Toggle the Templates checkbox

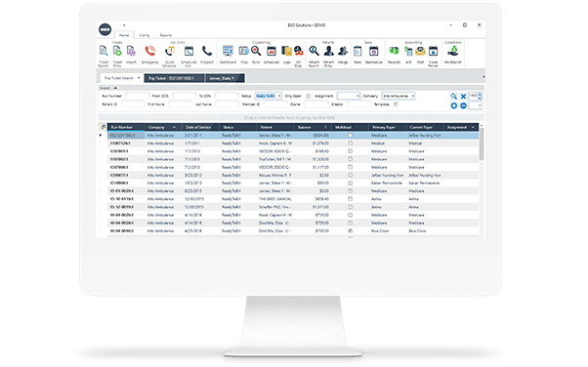[396, 104]
